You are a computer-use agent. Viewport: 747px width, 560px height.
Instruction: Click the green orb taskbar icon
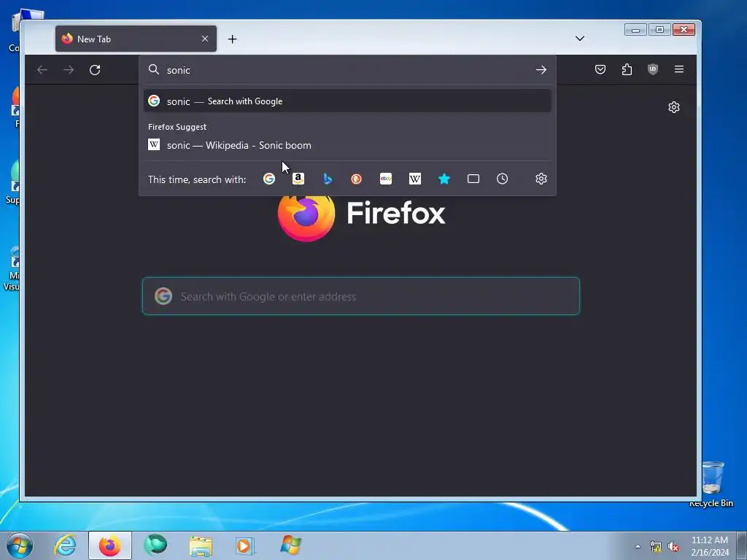[155, 545]
